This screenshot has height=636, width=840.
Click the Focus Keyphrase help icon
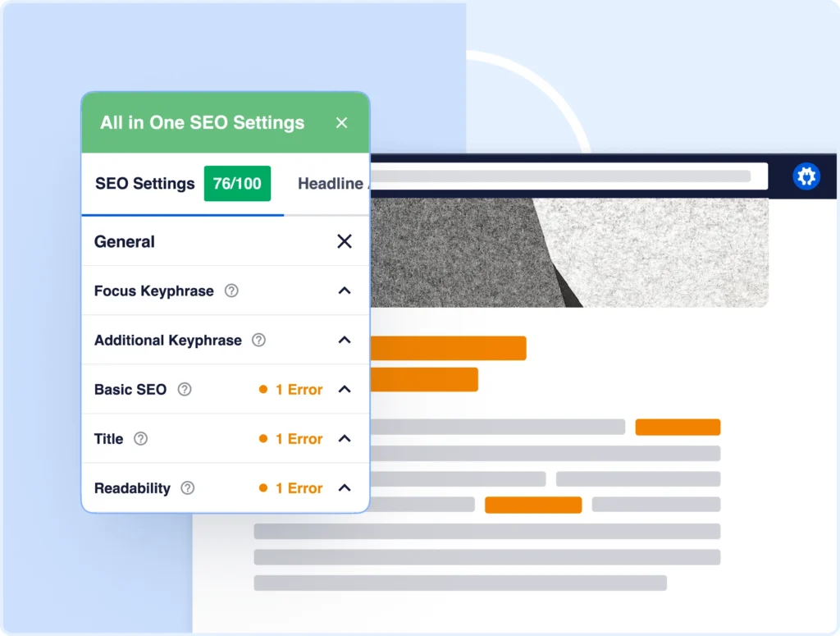click(x=231, y=291)
